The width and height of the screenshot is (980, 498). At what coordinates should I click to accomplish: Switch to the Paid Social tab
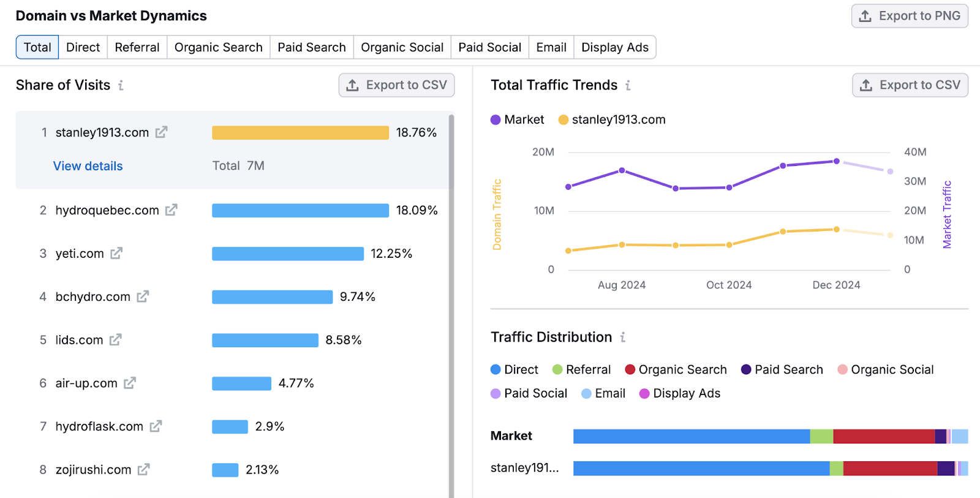(489, 47)
